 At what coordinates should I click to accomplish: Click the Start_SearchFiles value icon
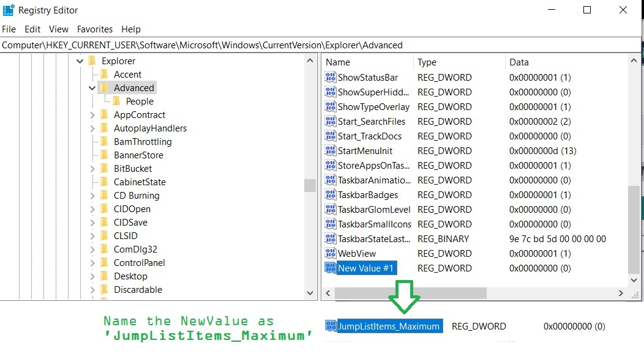tap(331, 122)
